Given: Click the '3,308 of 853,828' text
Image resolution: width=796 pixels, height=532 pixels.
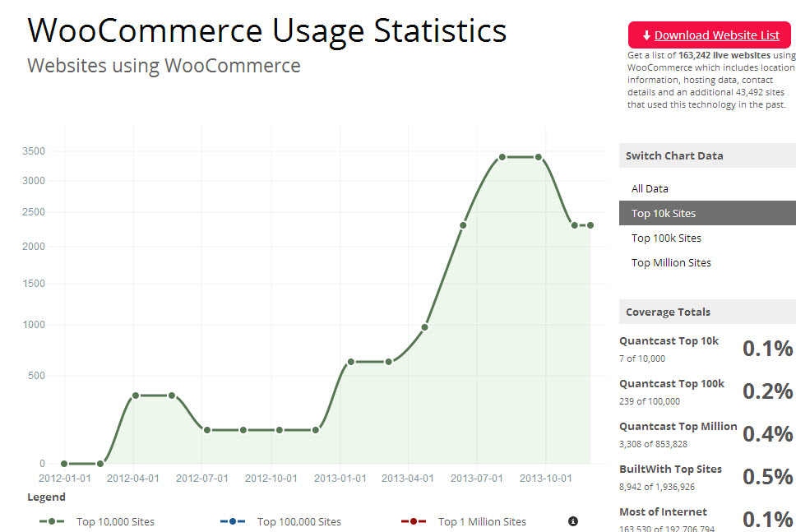Looking at the screenshot, I should (x=653, y=444).
